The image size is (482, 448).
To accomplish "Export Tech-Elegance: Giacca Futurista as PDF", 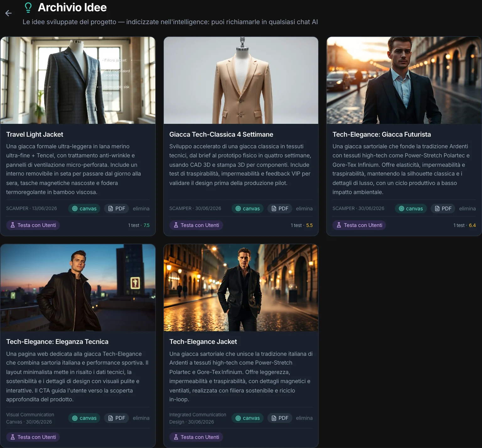I will click(443, 208).
